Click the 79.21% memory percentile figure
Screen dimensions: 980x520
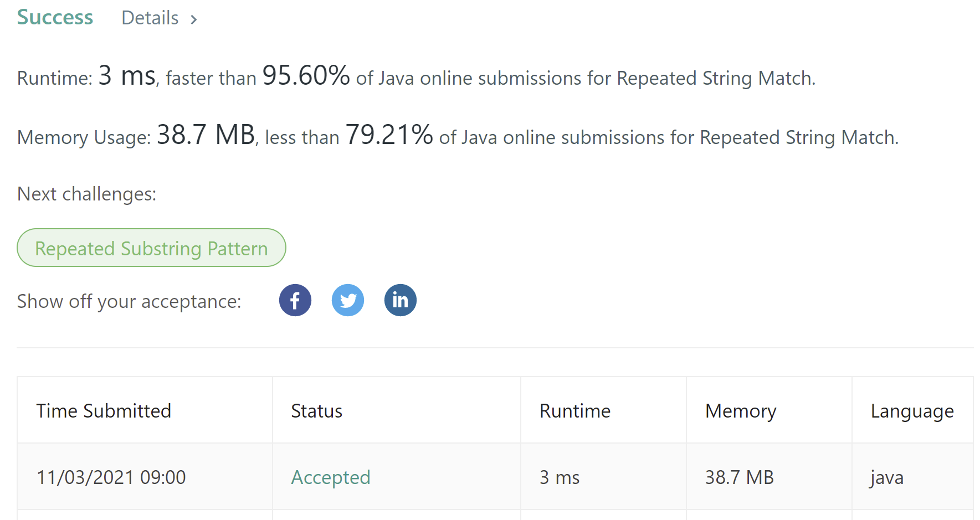(x=389, y=135)
